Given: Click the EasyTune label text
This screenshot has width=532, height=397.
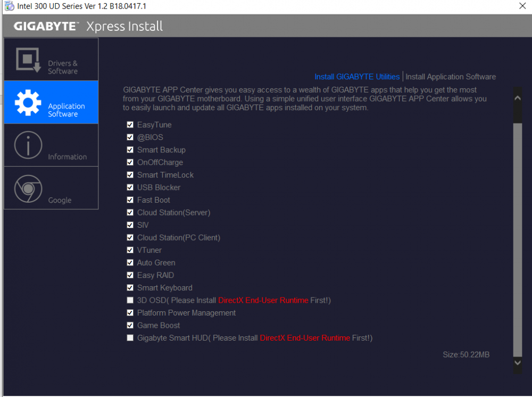Looking at the screenshot, I should [154, 125].
